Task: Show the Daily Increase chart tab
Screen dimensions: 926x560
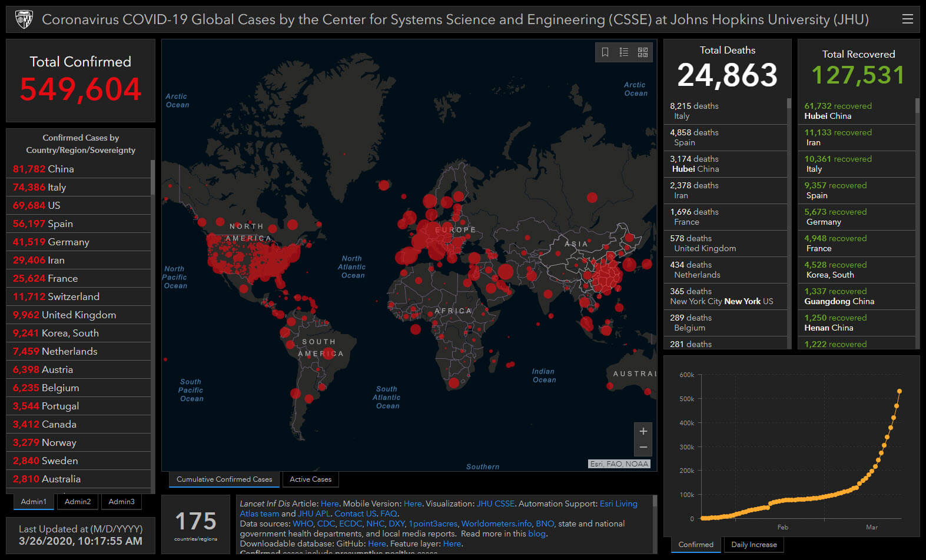Action: click(x=754, y=545)
